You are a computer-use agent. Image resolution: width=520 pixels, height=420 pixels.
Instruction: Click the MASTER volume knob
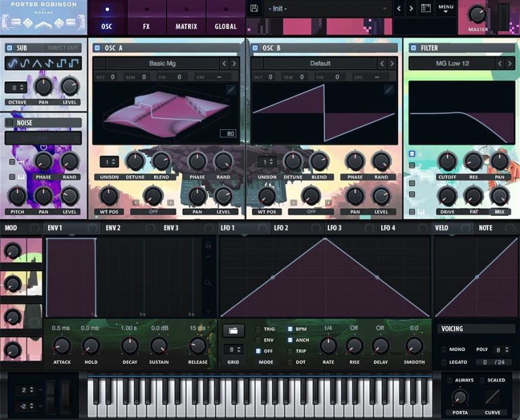click(x=477, y=14)
